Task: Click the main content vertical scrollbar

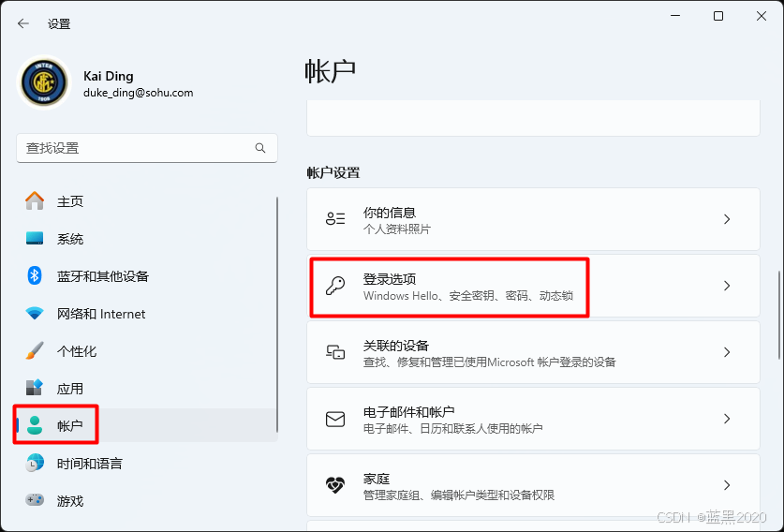Action: pos(778,316)
